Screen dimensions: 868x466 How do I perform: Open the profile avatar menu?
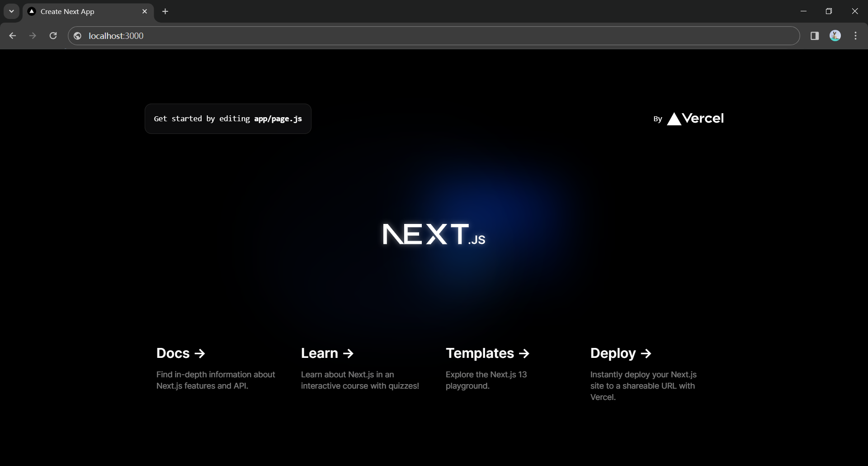(x=835, y=36)
